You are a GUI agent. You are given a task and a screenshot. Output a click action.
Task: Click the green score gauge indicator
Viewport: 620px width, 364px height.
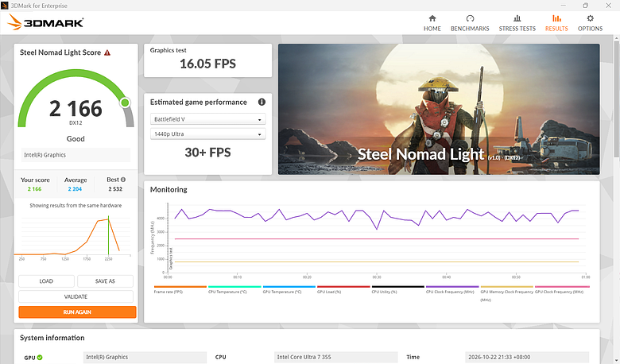(125, 103)
